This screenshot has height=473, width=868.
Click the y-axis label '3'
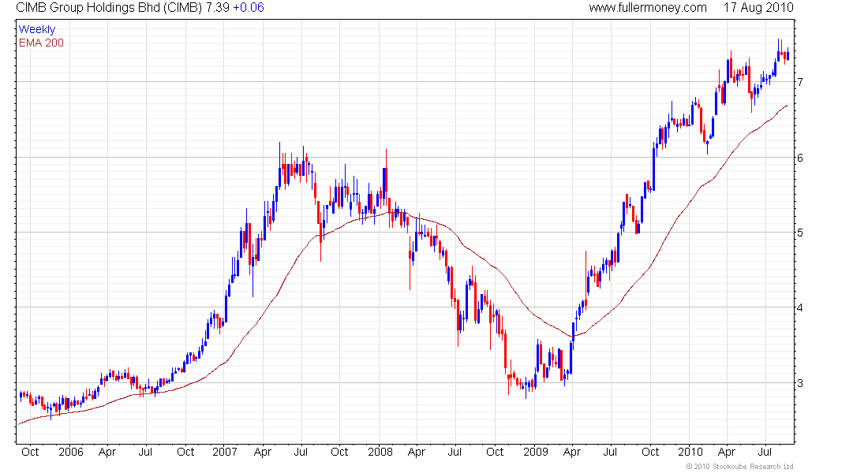click(800, 383)
